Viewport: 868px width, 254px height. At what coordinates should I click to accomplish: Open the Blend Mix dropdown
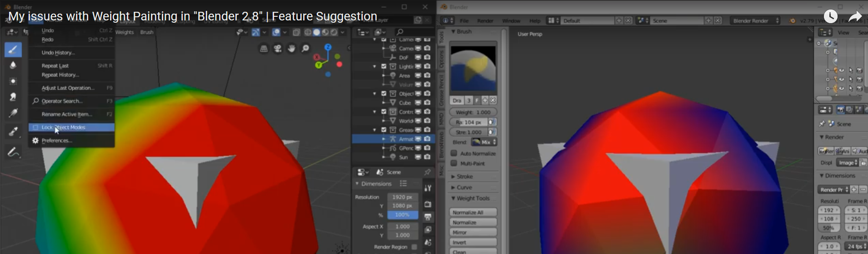click(x=484, y=142)
